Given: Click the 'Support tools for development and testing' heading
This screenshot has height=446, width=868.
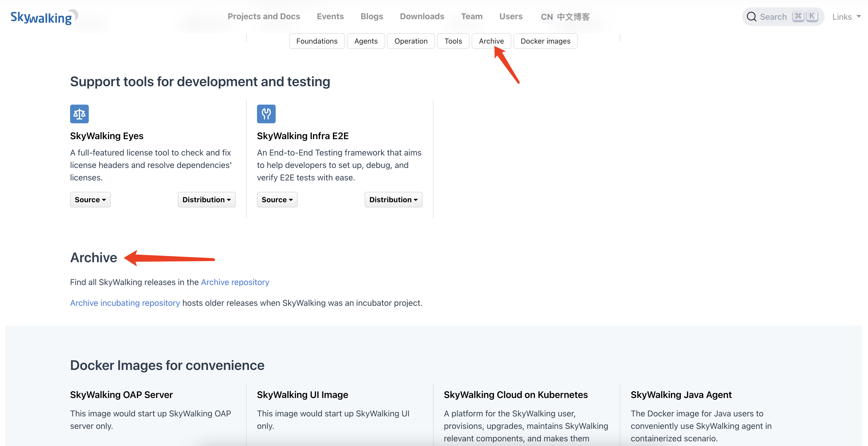Looking at the screenshot, I should [x=200, y=82].
